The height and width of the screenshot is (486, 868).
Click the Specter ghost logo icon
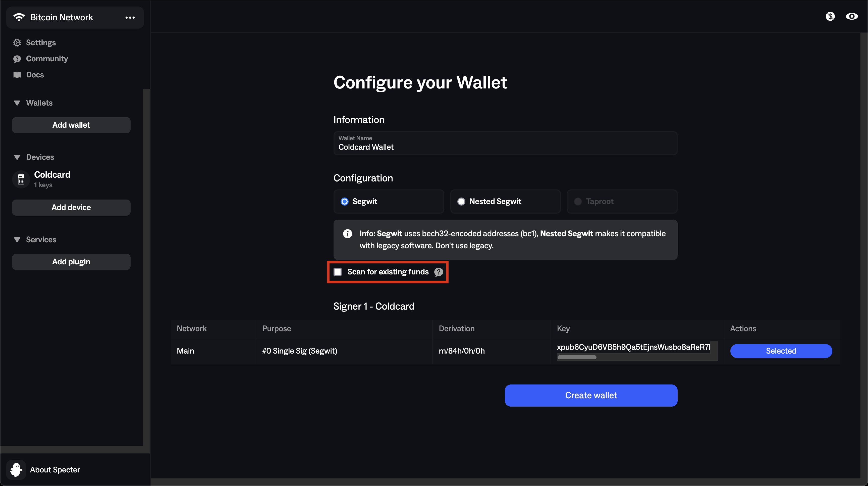(16, 469)
